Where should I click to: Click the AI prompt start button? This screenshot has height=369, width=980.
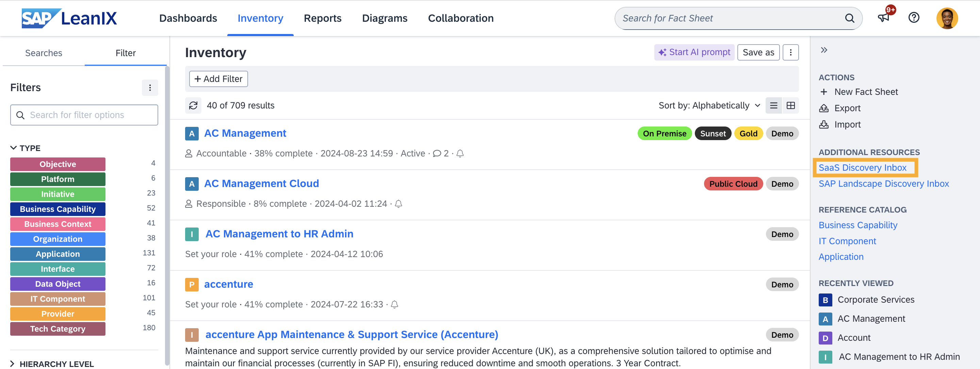[x=694, y=52]
